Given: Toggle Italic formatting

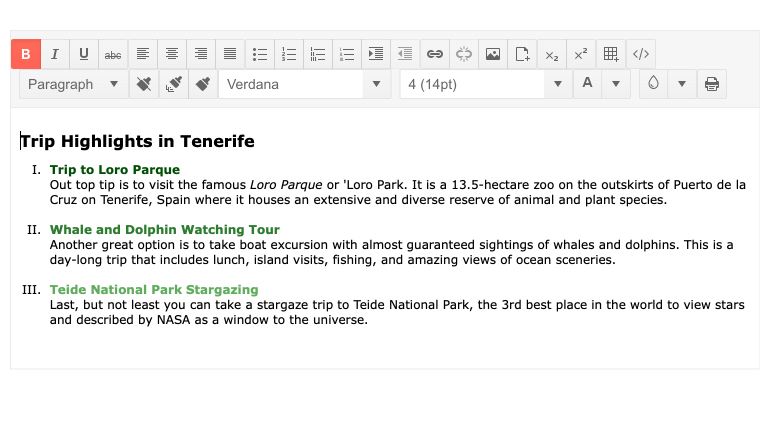Looking at the screenshot, I should pos(55,54).
